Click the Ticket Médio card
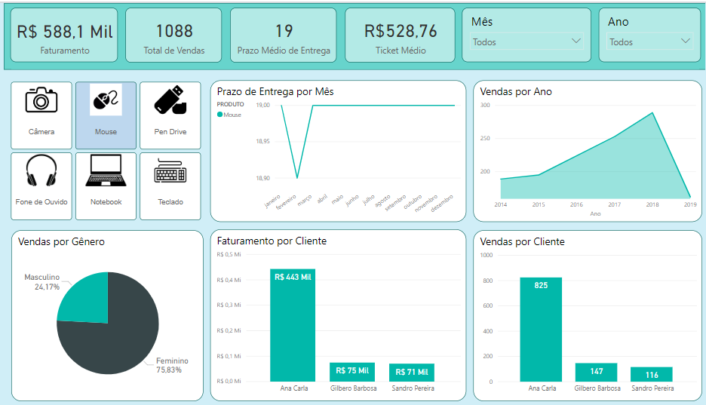This screenshot has width=706, height=405. pyautogui.click(x=400, y=37)
